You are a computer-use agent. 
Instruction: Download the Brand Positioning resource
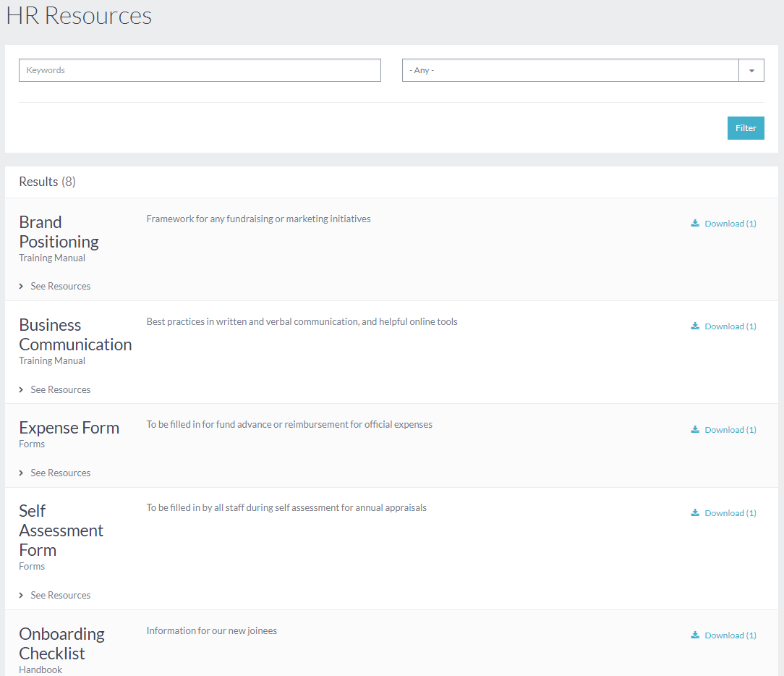[x=723, y=224]
